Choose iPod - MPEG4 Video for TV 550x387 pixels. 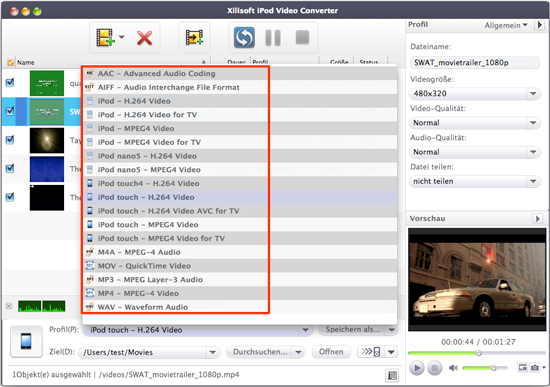click(x=240, y=142)
